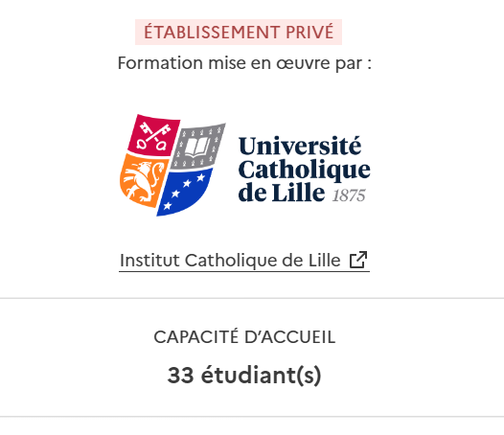Open the Institut Catholique de Lille link
The image size is (504, 435).
[244, 260]
